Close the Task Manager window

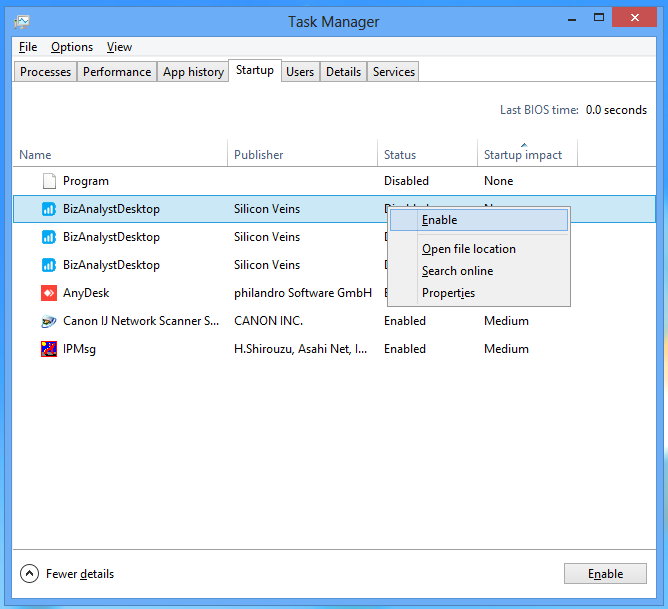tap(634, 17)
